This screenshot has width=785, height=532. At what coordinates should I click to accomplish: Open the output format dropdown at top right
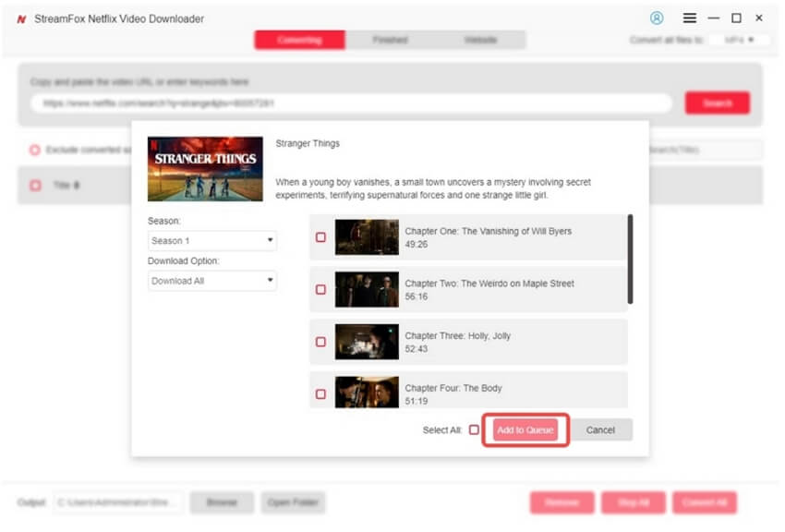pos(740,40)
